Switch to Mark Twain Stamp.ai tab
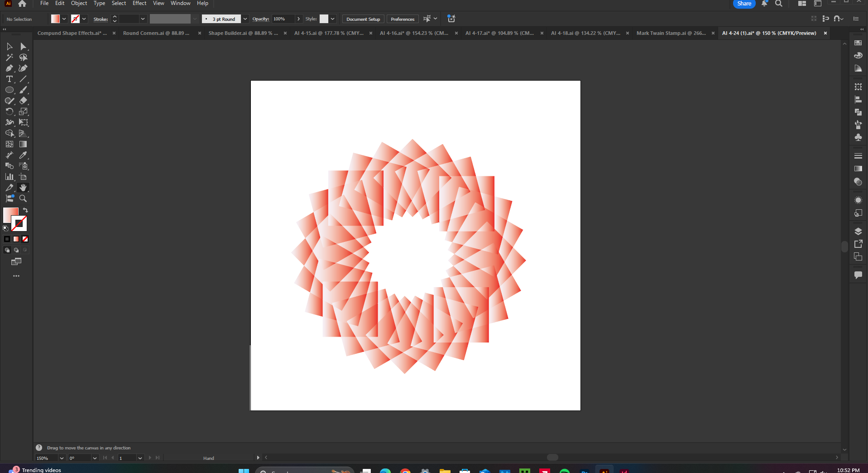868x473 pixels. (x=671, y=33)
